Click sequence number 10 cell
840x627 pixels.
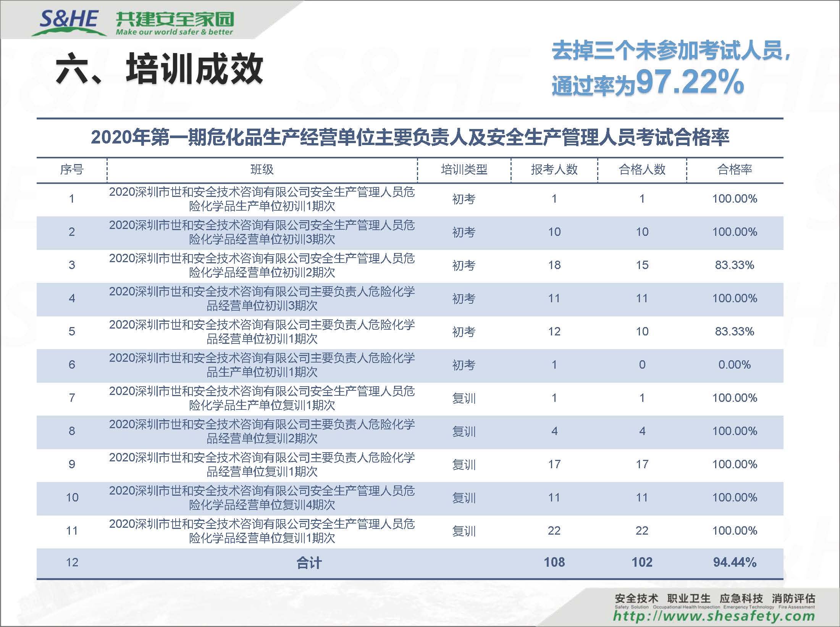pyautogui.click(x=72, y=498)
